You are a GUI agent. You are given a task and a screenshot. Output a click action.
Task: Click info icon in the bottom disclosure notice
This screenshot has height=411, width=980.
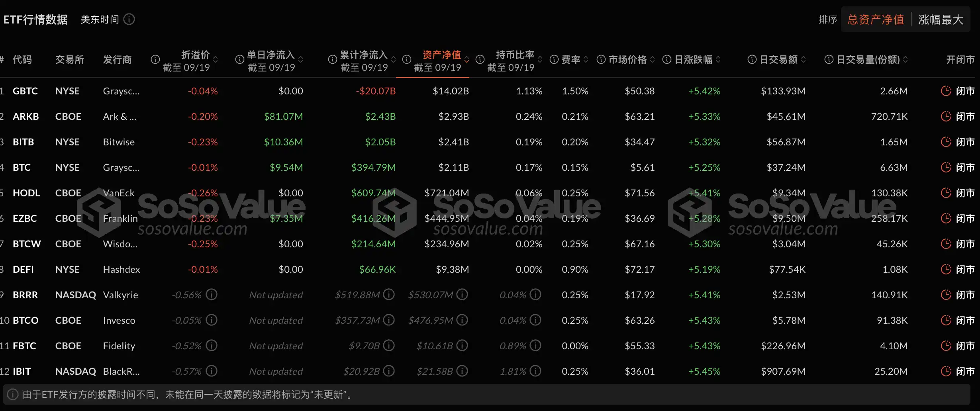(x=13, y=395)
